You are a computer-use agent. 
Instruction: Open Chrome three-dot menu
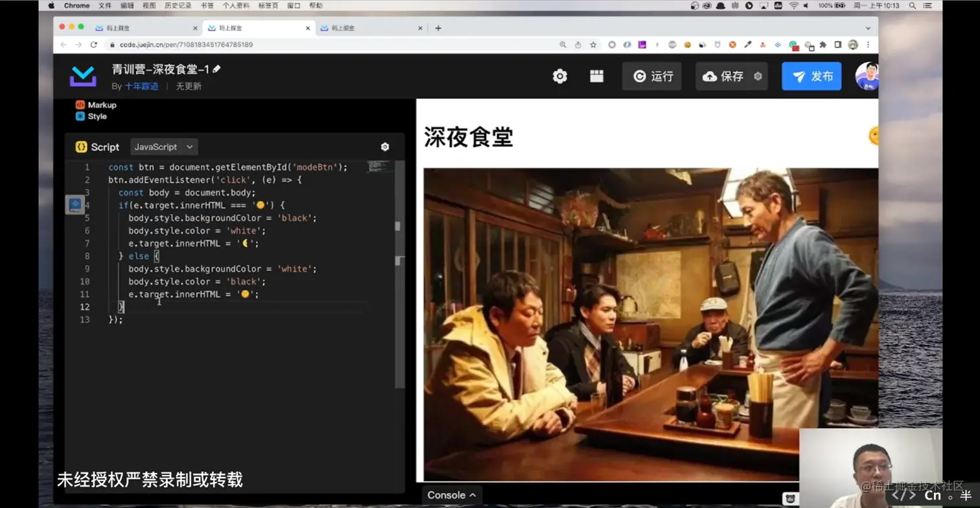point(868,45)
